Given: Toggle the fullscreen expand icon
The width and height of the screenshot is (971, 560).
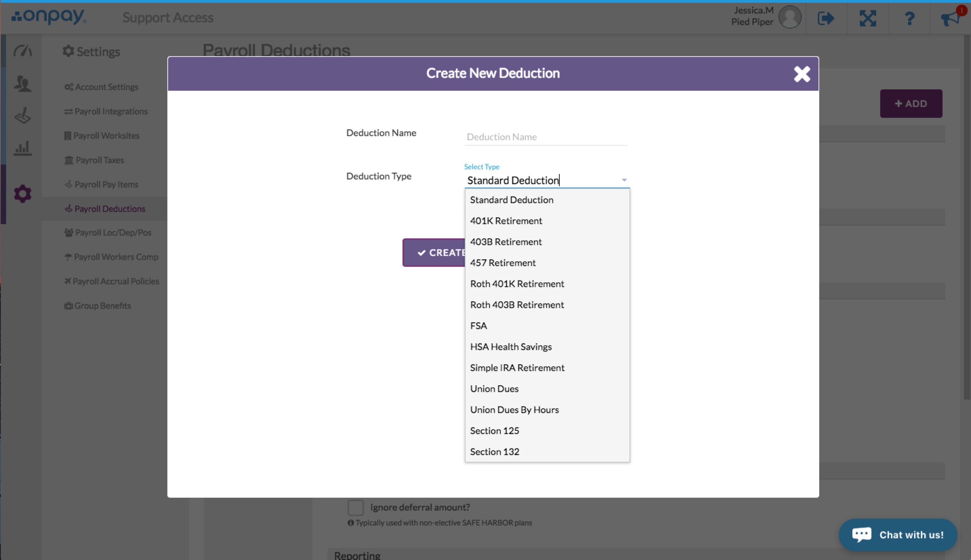Looking at the screenshot, I should [868, 18].
